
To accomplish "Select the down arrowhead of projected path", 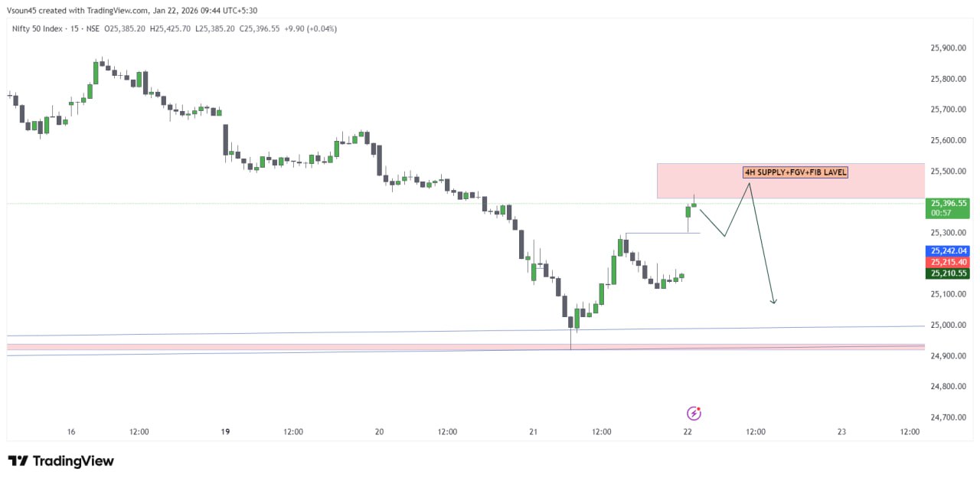I will [773, 301].
